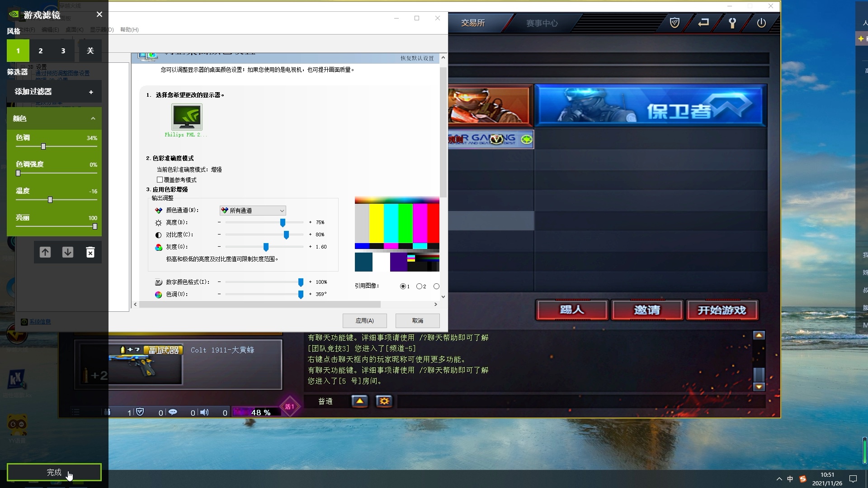This screenshot has height=488, width=868.
Task: Click the speaker icon in game status bar
Action: click(204, 412)
